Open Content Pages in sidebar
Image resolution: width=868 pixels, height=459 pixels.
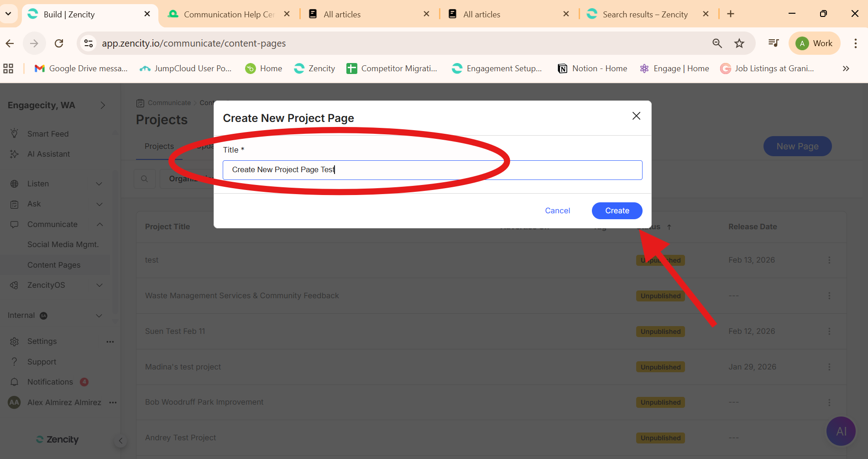[x=54, y=265]
